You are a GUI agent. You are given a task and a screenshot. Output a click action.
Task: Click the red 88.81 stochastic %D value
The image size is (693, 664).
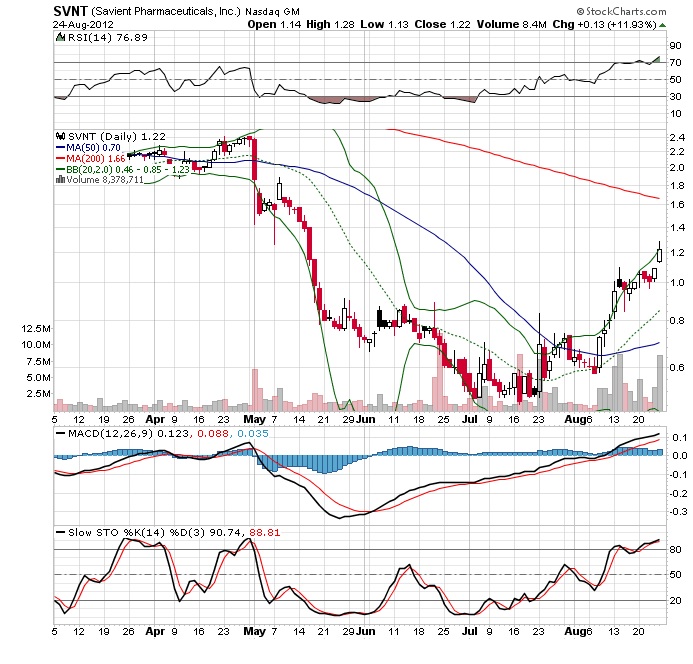tap(265, 532)
